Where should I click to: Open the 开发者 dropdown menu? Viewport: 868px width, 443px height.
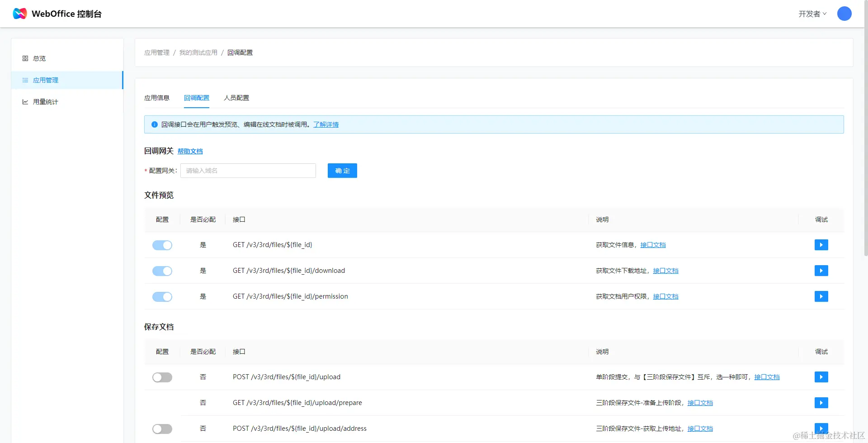(812, 14)
